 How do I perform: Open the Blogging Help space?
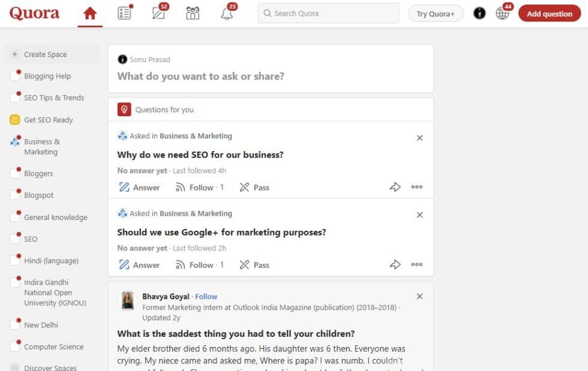[x=47, y=76]
